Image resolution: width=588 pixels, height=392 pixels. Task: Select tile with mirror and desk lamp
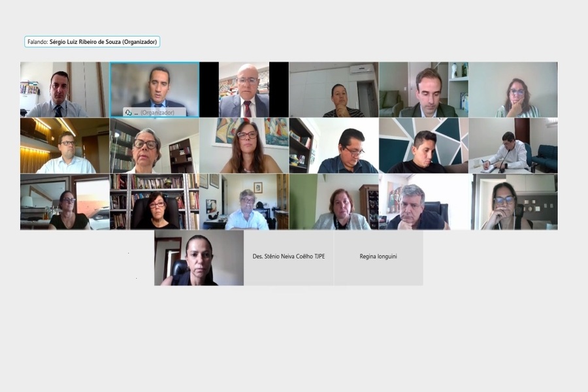point(65,202)
